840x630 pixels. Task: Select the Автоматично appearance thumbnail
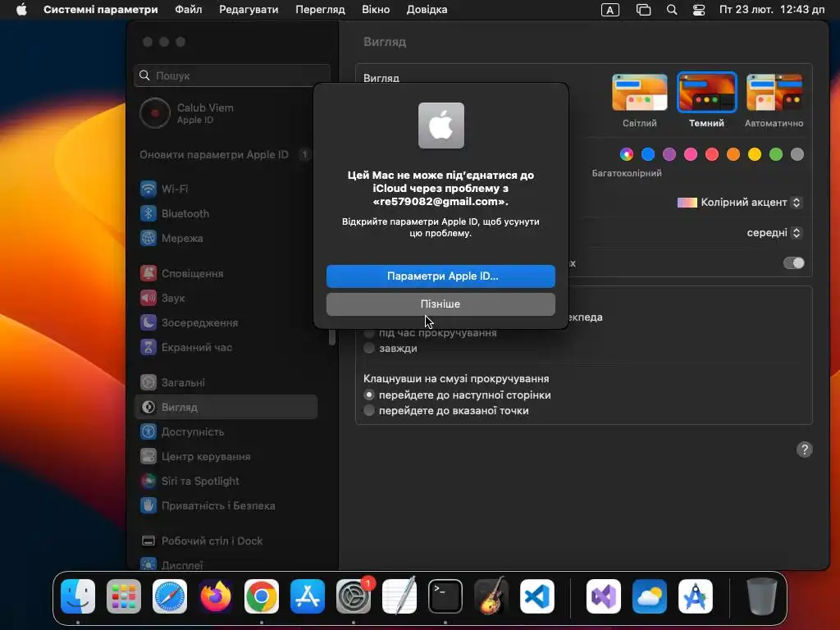[x=774, y=92]
